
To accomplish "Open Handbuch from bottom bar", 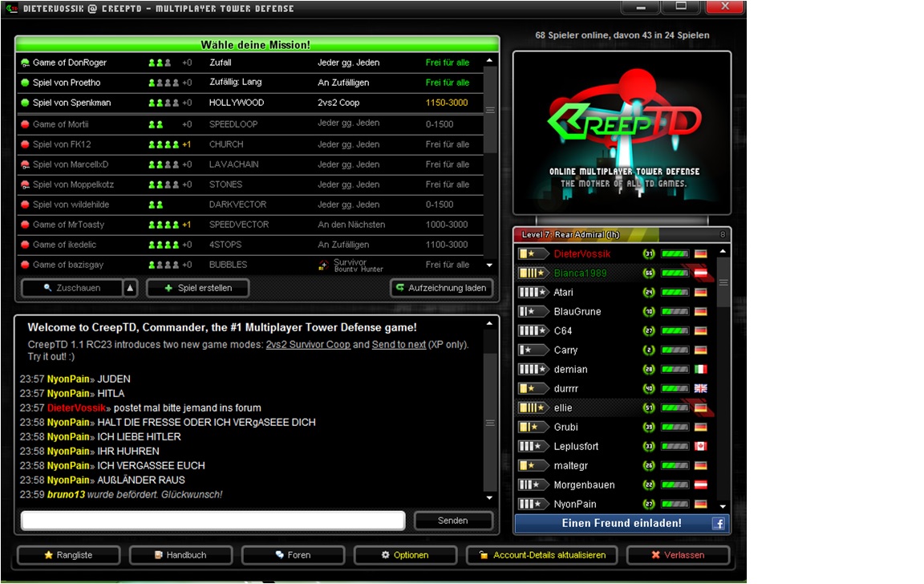I will [x=180, y=555].
